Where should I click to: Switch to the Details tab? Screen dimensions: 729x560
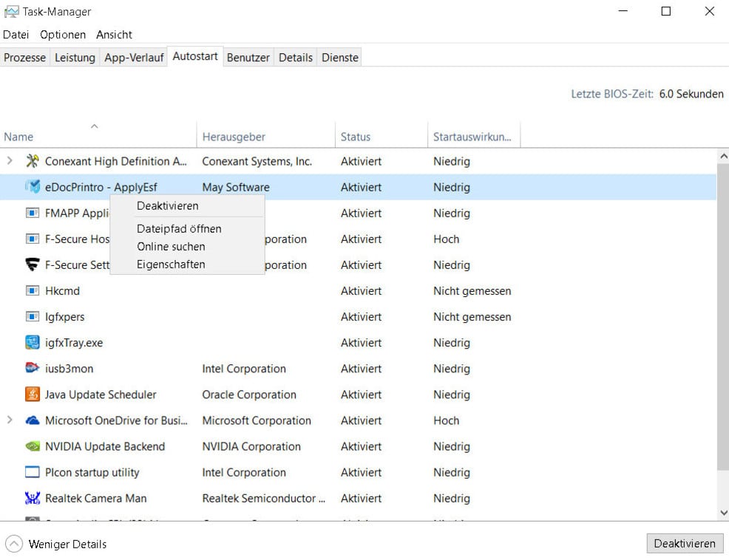pos(296,57)
